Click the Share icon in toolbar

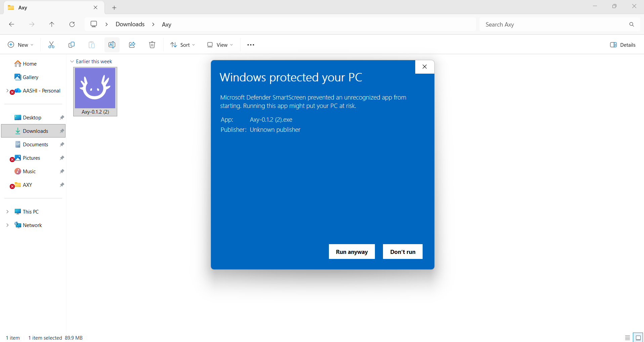tap(132, 45)
